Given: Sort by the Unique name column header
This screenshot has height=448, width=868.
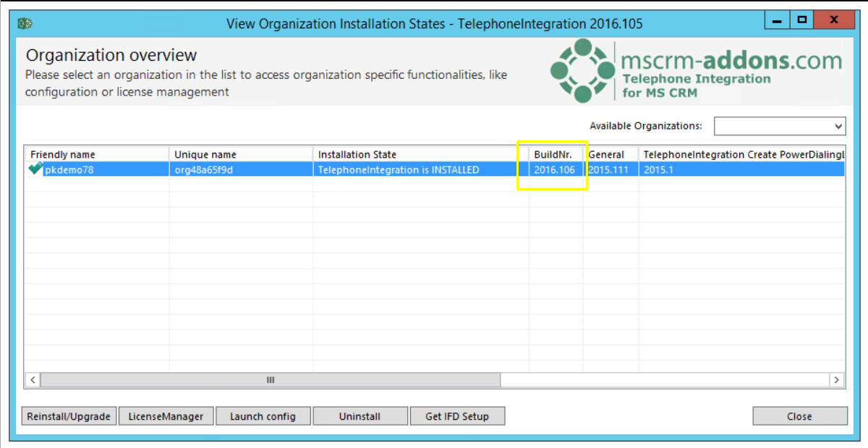Looking at the screenshot, I should pos(241,154).
